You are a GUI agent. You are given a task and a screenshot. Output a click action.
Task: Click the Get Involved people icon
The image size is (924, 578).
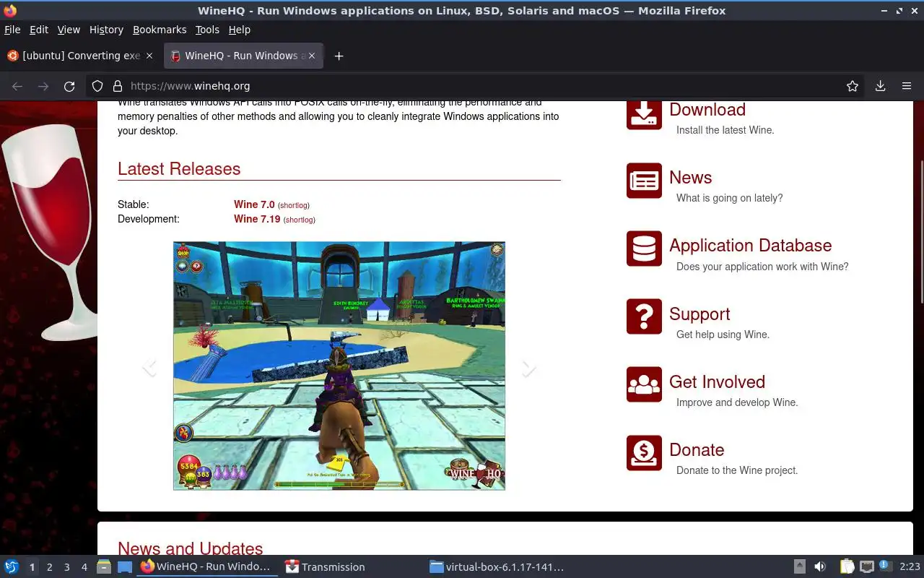[644, 384]
